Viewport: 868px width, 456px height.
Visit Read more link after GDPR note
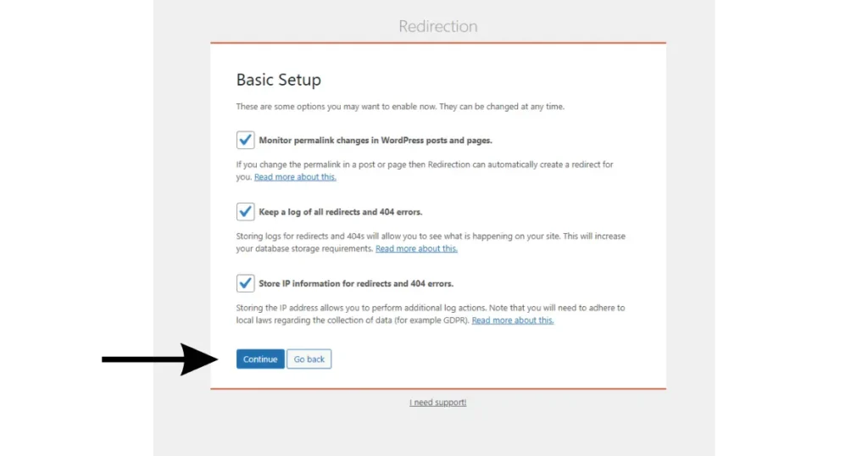pos(512,320)
